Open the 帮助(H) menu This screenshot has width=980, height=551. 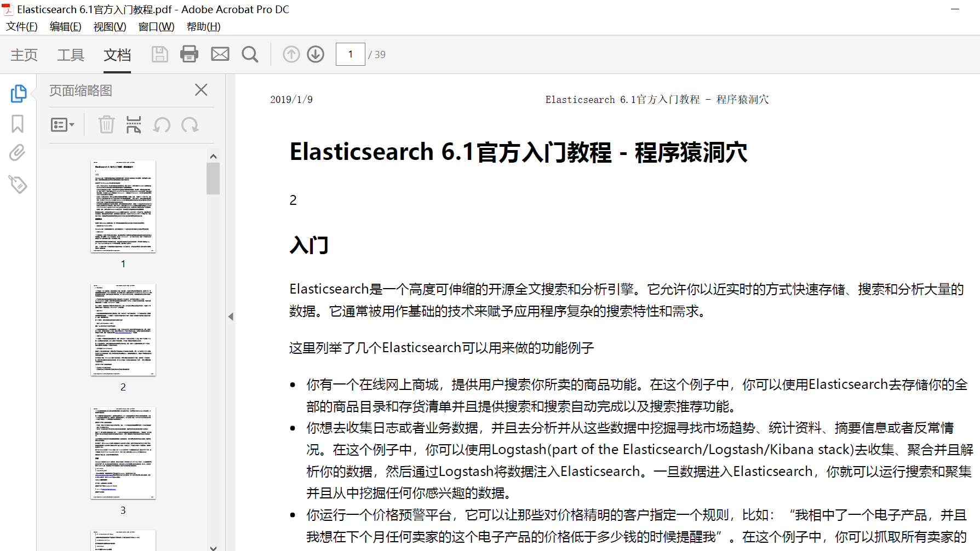pyautogui.click(x=204, y=26)
